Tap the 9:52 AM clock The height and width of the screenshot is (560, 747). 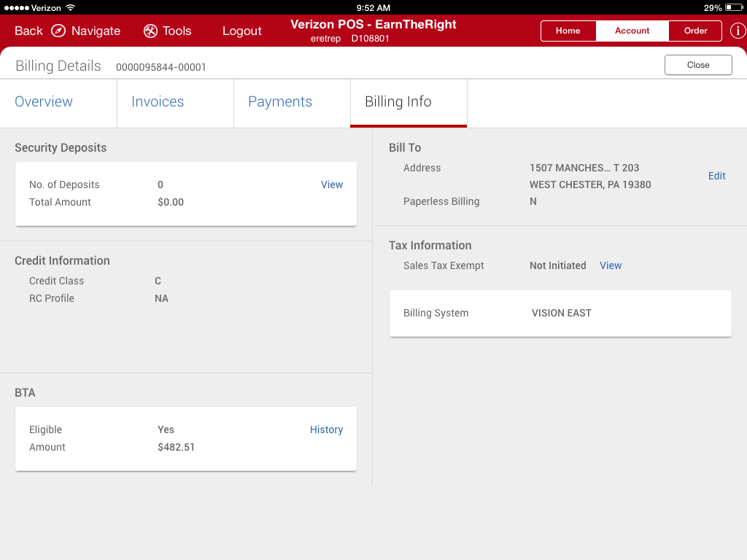tap(373, 7)
